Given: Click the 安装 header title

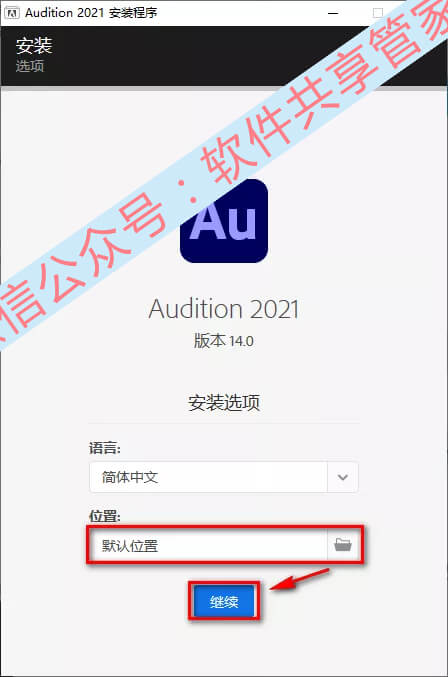Looking at the screenshot, I should click(34, 45).
